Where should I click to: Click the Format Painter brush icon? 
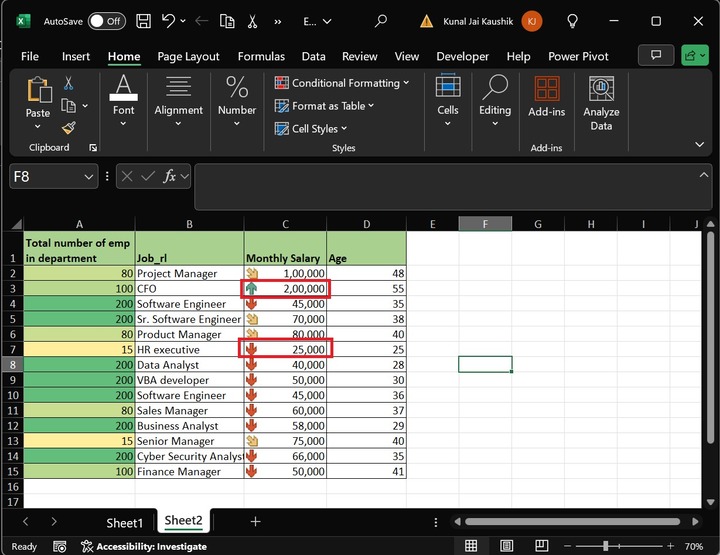[x=69, y=128]
